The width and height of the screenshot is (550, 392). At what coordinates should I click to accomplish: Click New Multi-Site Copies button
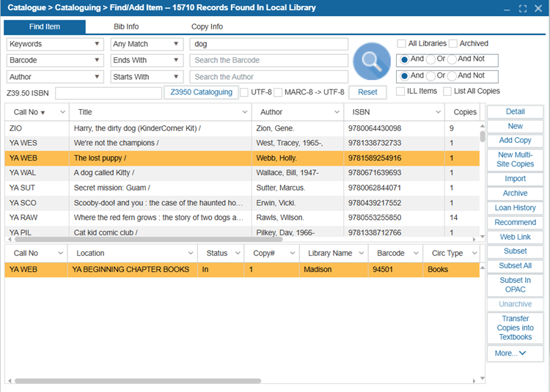pyautogui.click(x=515, y=160)
